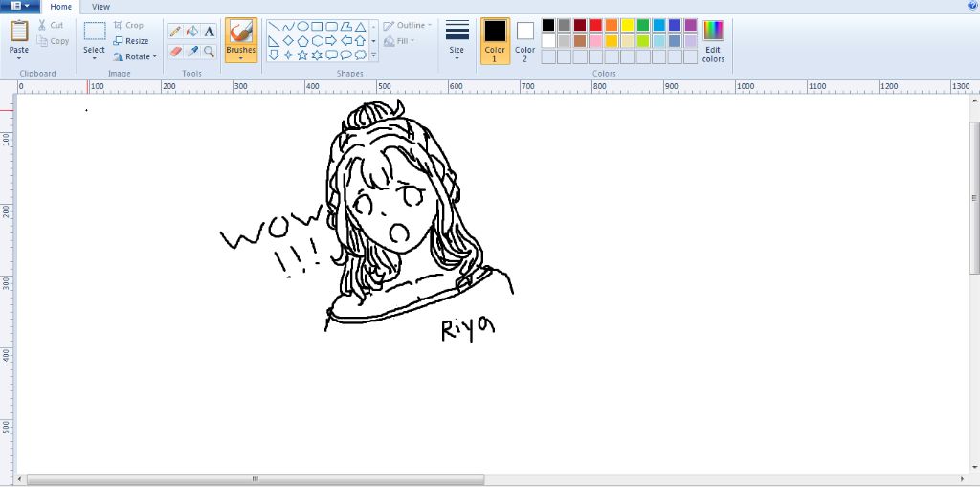This screenshot has height=487, width=980.
Task: Click the horizontal scrollbar thumb
Action: coord(255,479)
